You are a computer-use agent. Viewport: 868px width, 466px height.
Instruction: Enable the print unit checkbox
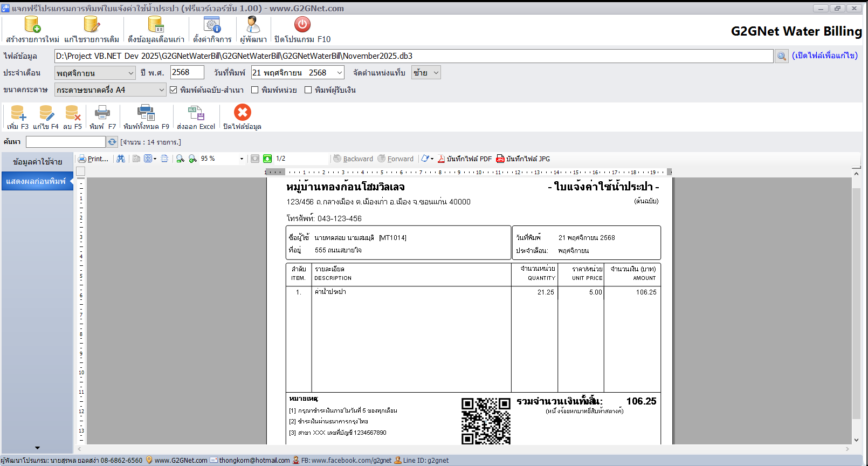click(255, 90)
